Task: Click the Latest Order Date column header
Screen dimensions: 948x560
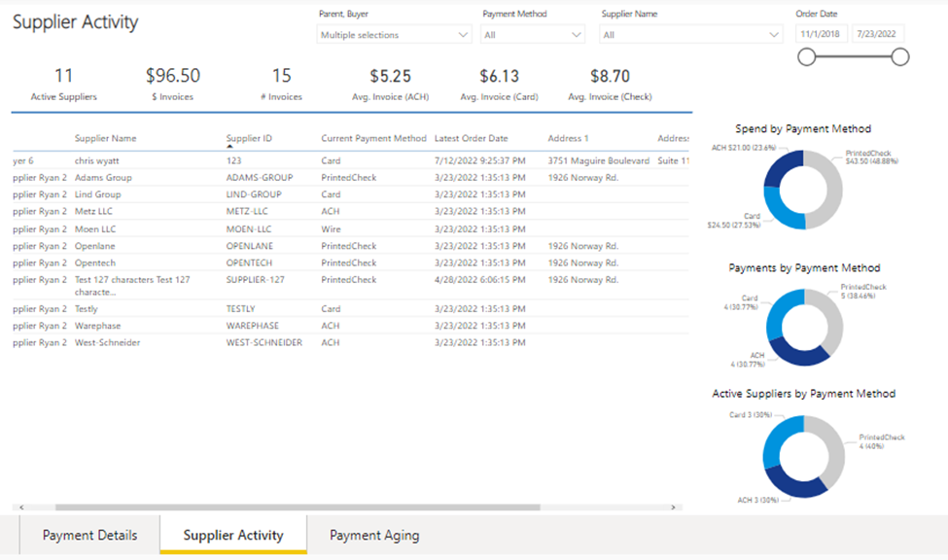Action: click(x=471, y=138)
